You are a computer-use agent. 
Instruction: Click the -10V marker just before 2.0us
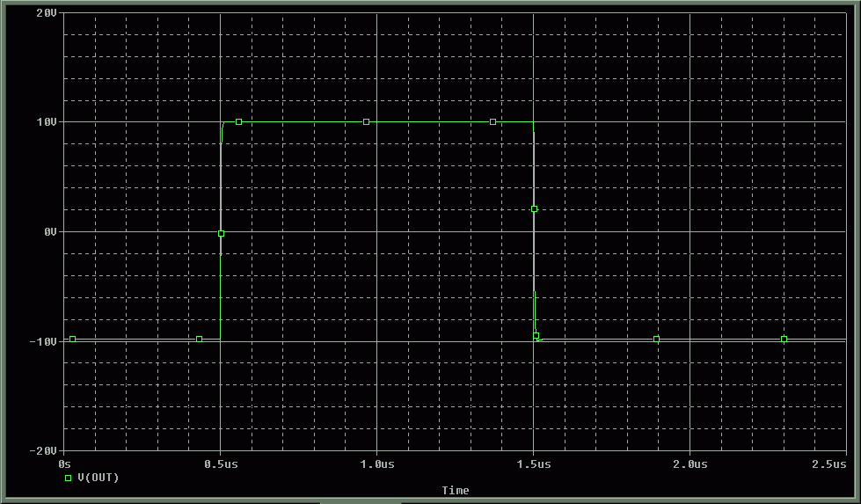point(656,339)
